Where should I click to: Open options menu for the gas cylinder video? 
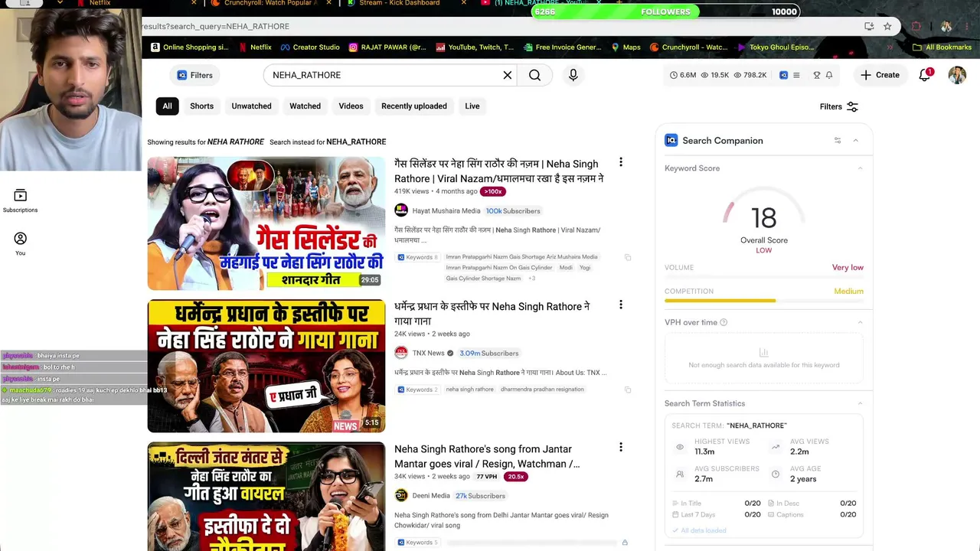(x=621, y=162)
